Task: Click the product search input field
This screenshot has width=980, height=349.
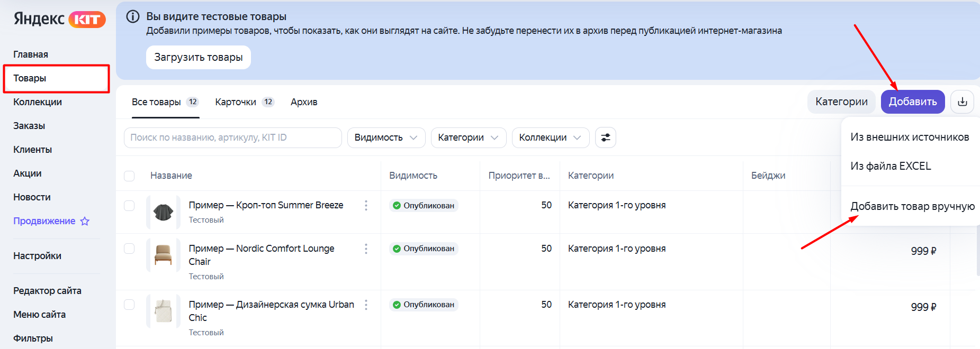Action: (x=233, y=137)
